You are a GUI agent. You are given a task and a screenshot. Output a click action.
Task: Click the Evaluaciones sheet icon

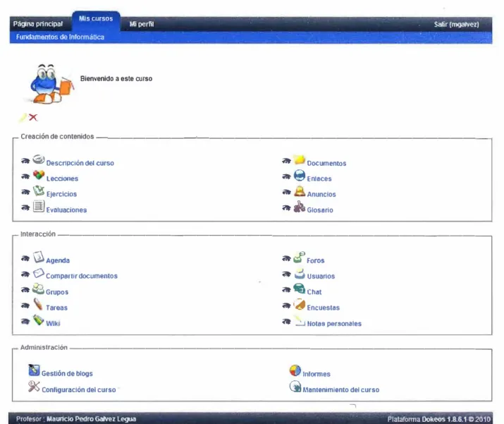coord(39,206)
